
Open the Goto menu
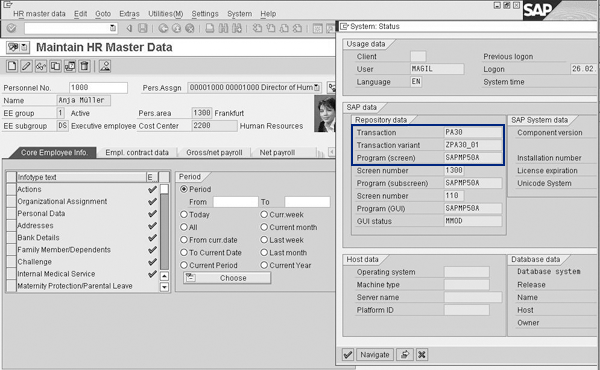coord(103,14)
